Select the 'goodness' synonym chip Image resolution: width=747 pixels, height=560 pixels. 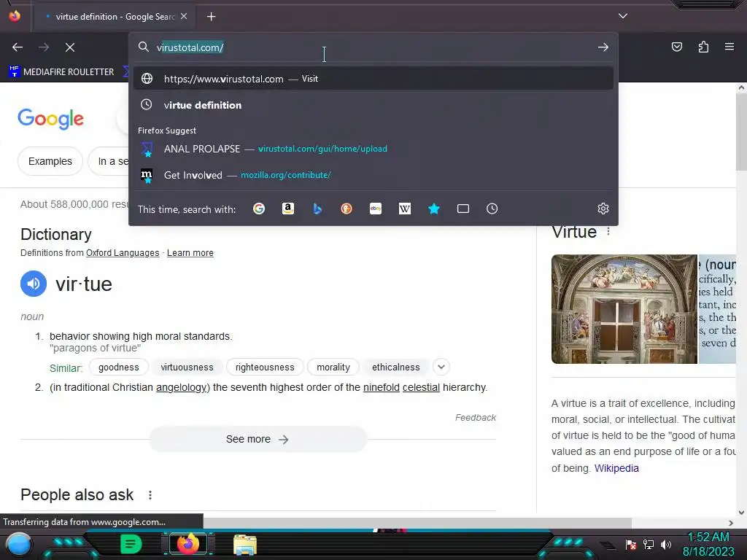click(x=119, y=367)
